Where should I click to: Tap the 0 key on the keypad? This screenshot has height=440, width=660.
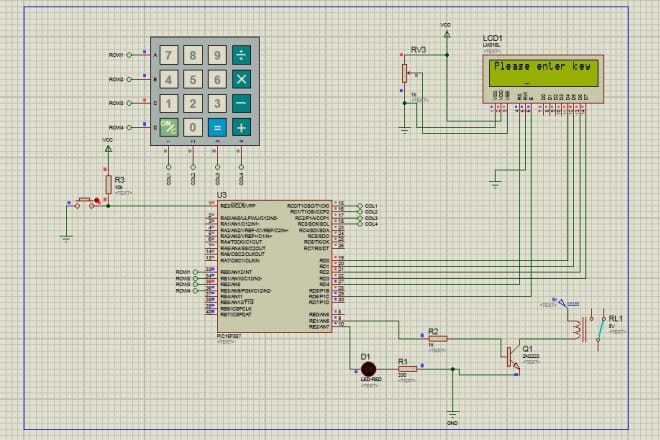coord(193,127)
